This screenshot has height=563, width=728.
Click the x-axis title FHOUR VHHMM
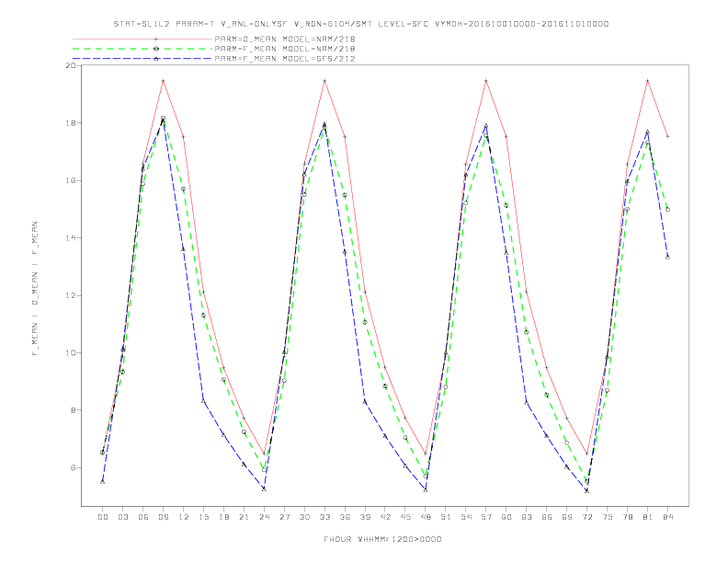click(382, 539)
